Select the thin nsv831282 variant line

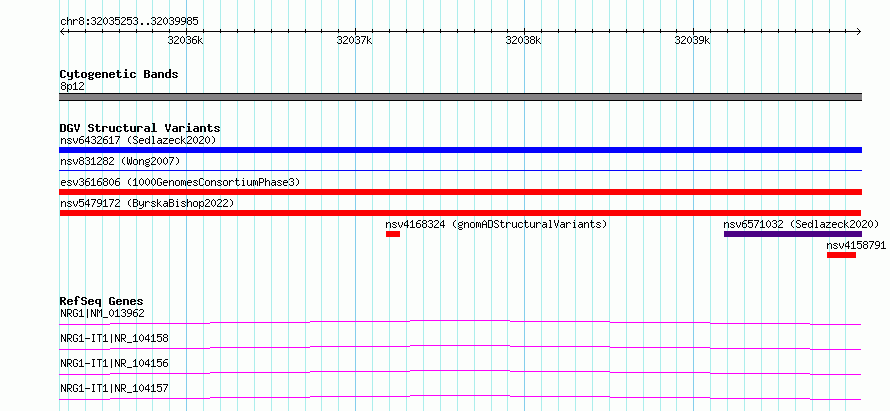460,170
